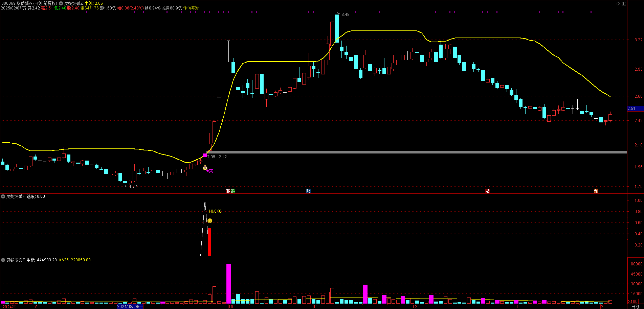644x309 pixels.
Task: Click the smiley face signal icon
Action: pos(210,221)
